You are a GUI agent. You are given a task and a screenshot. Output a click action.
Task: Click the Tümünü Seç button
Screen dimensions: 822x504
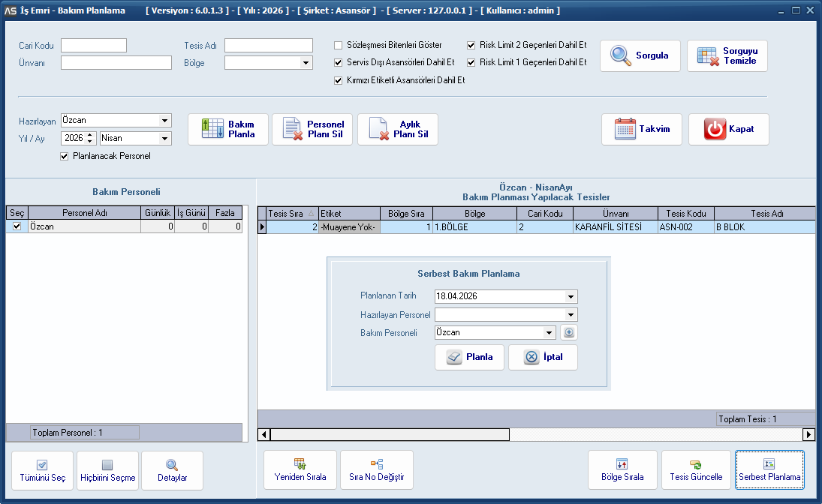43,470
